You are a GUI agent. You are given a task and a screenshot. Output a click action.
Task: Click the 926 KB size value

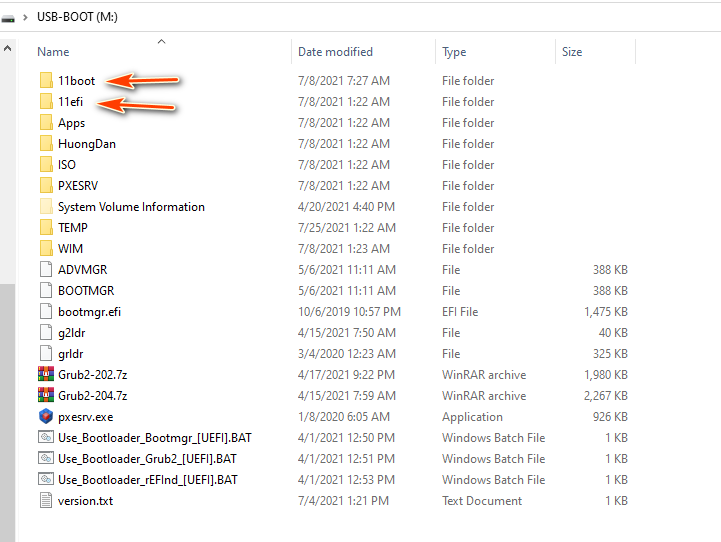click(x=610, y=416)
